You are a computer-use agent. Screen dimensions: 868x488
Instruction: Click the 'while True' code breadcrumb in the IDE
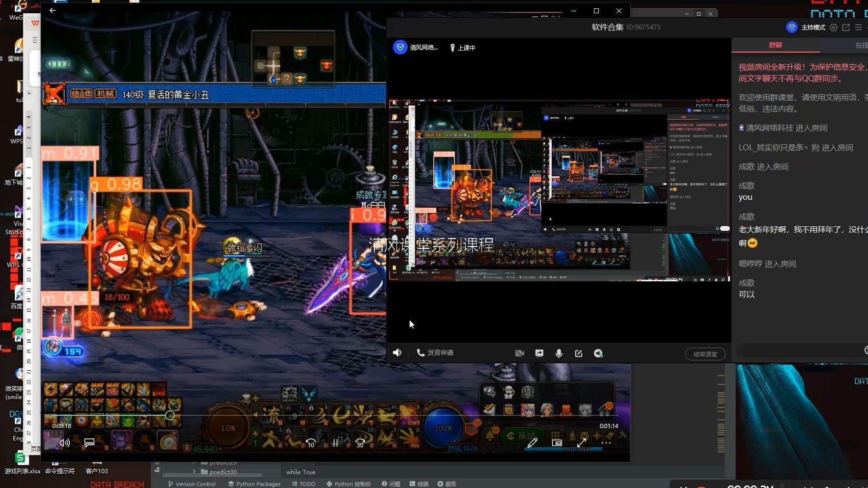[301, 472]
